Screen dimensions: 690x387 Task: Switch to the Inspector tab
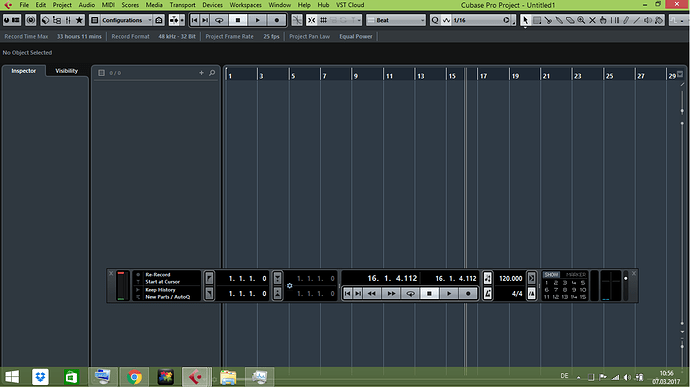pyautogui.click(x=24, y=70)
